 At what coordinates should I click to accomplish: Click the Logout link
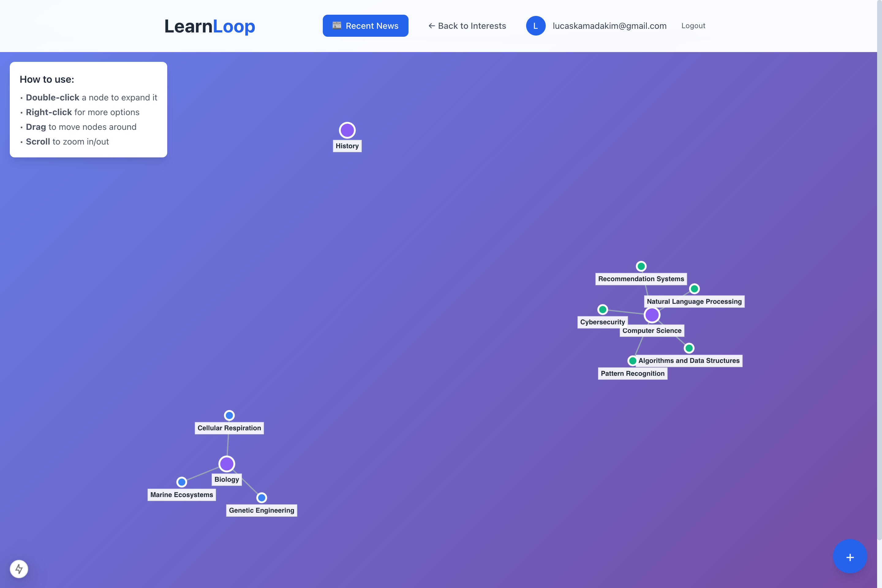click(693, 26)
